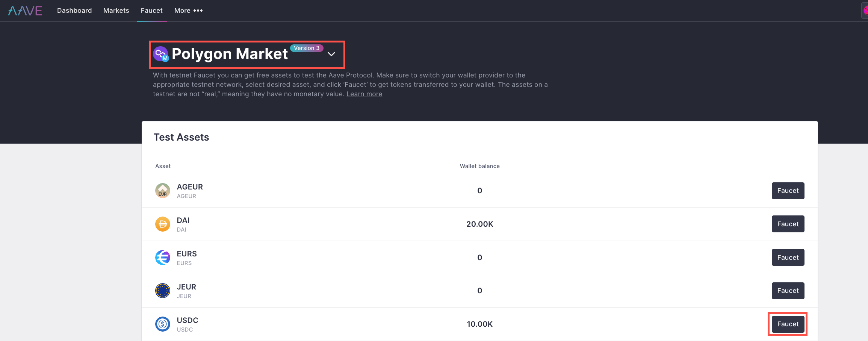Click the Polygon Market title text

230,54
